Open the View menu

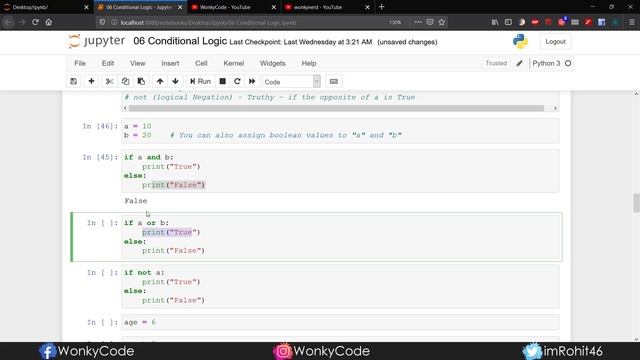coord(138,63)
